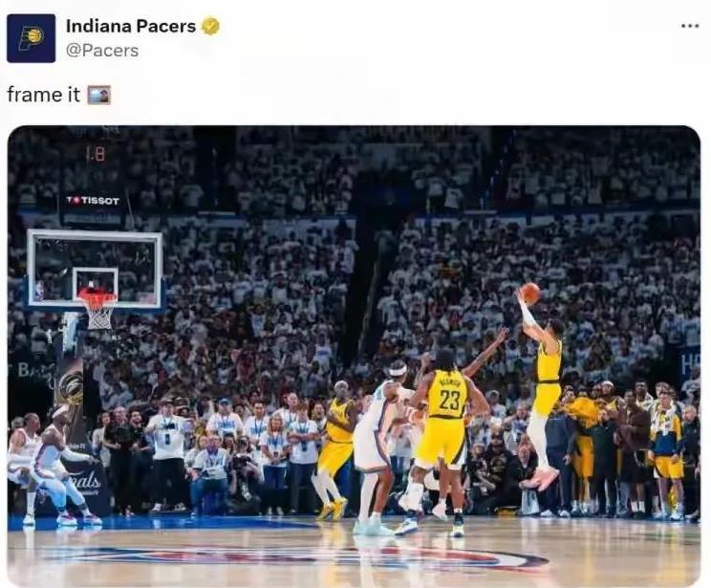Click the framed picture emoji
711x588 pixels.
click(x=98, y=95)
